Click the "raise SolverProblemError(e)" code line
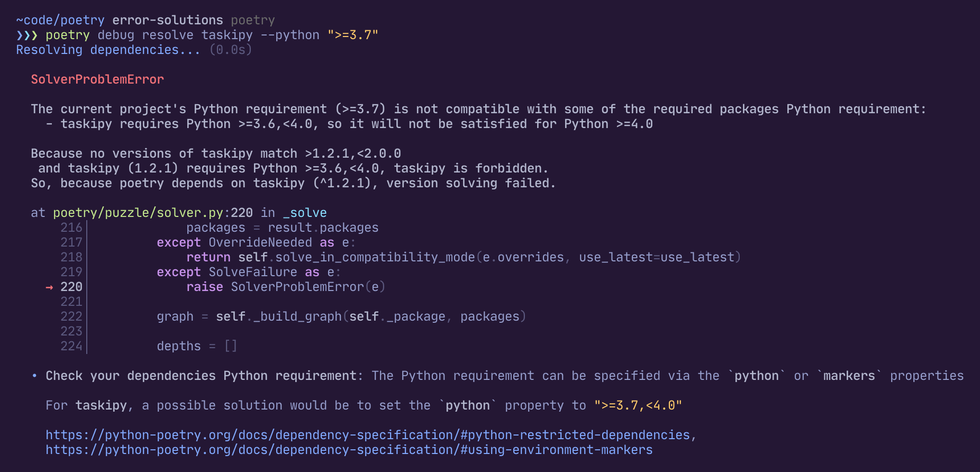This screenshot has width=980, height=472. point(286,287)
